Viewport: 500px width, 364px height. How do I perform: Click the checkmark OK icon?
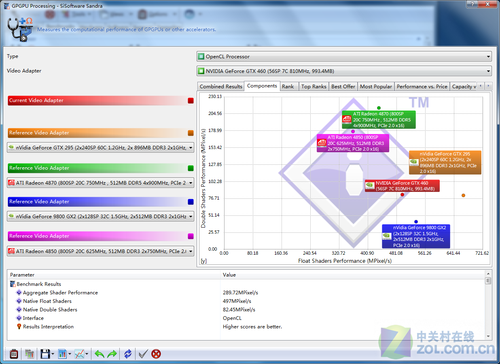[143, 354]
